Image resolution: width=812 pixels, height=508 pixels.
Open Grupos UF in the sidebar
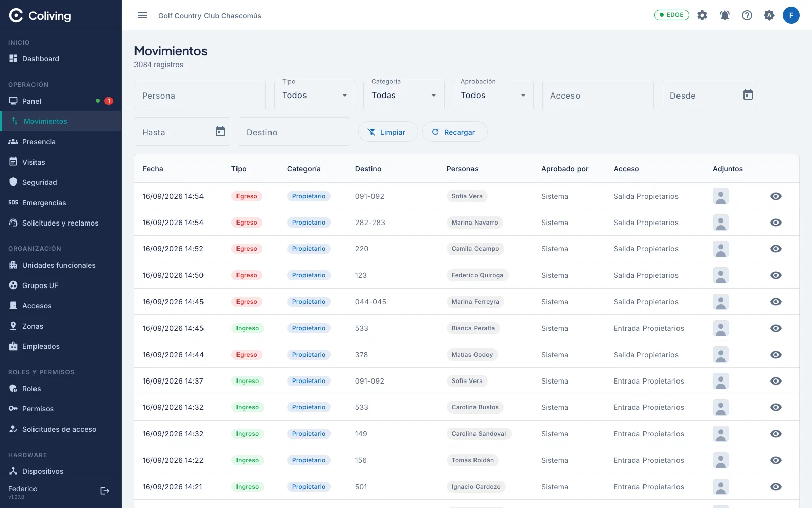click(x=61, y=285)
